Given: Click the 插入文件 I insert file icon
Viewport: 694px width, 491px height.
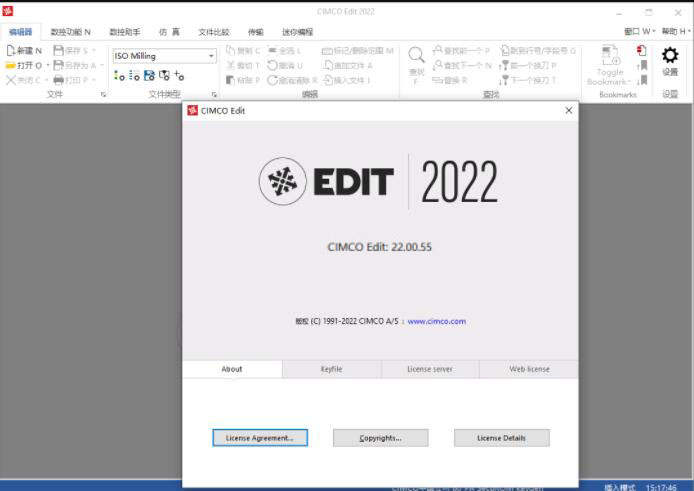Looking at the screenshot, I should click(x=328, y=80).
